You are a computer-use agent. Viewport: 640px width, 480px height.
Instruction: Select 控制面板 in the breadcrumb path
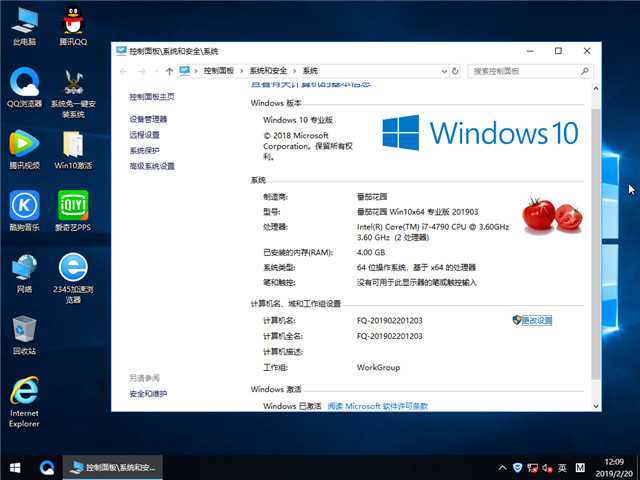click(218, 71)
